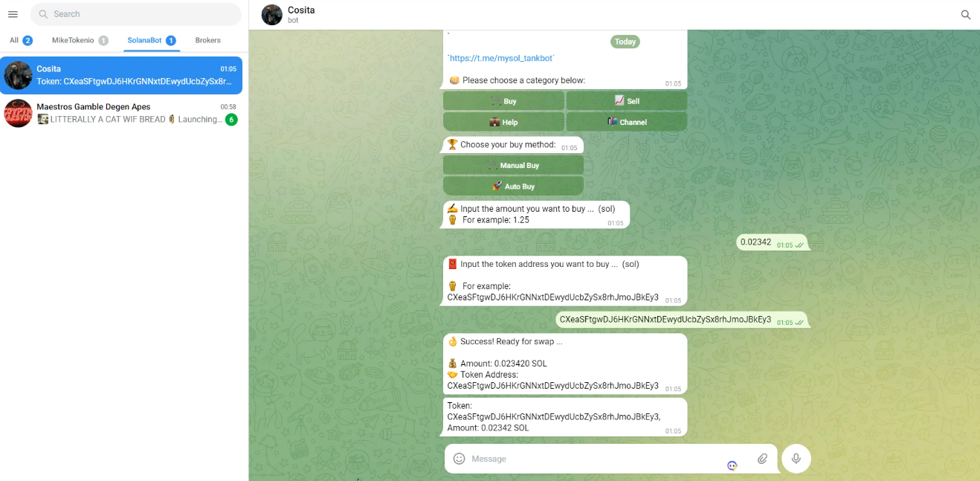
Task: Choose the Help bot button
Action: (x=503, y=122)
